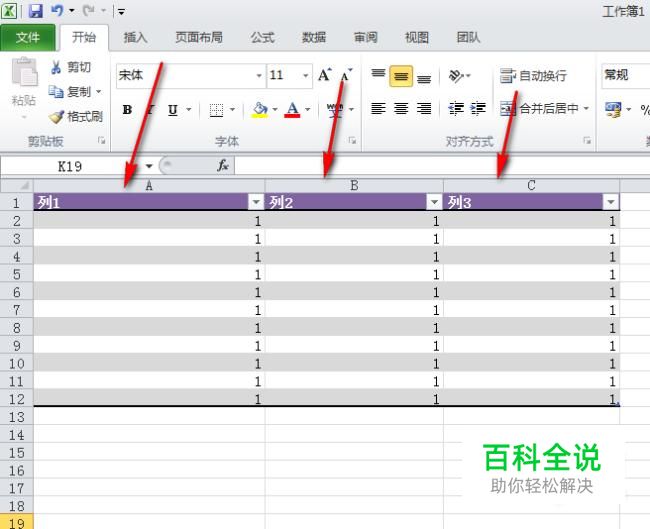This screenshot has height=529, width=650.
Task: Open the clipboard group dialog launcher
Action: [x=102, y=141]
